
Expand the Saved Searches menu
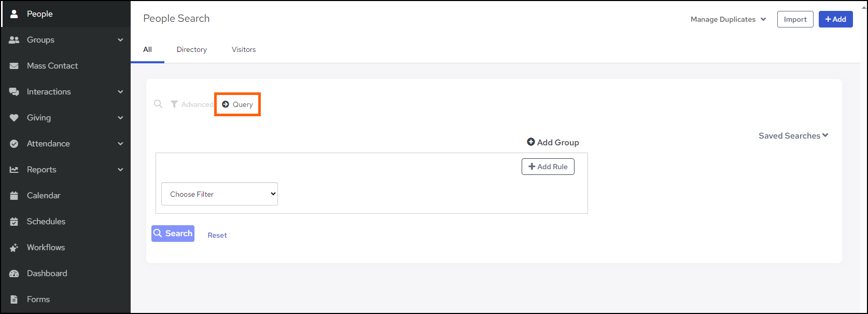click(793, 136)
